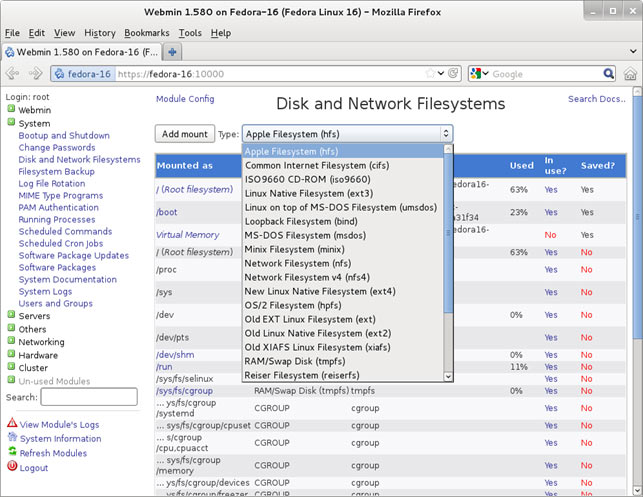Expand the Others category icon
Viewport: 643px width, 497px height.
pos(11,328)
